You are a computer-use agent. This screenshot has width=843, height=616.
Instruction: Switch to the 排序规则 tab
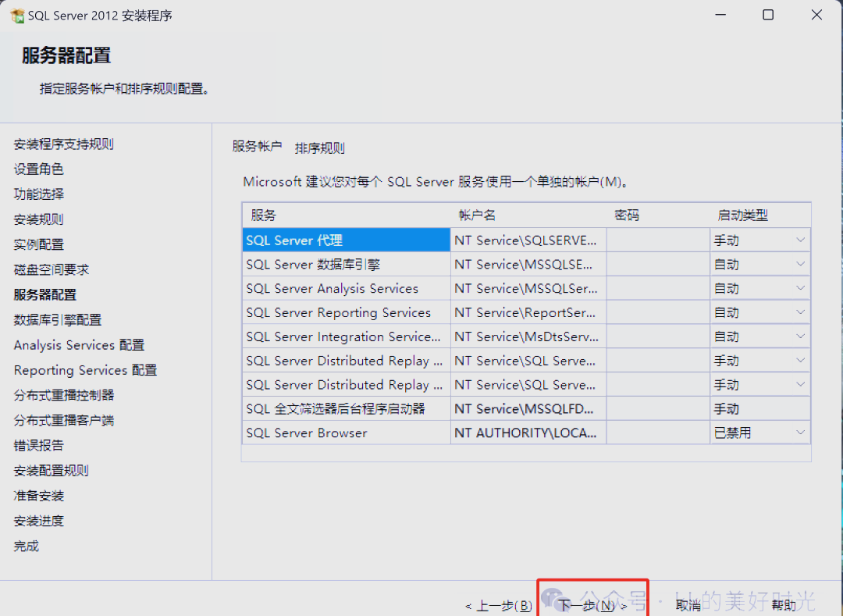[x=320, y=148]
